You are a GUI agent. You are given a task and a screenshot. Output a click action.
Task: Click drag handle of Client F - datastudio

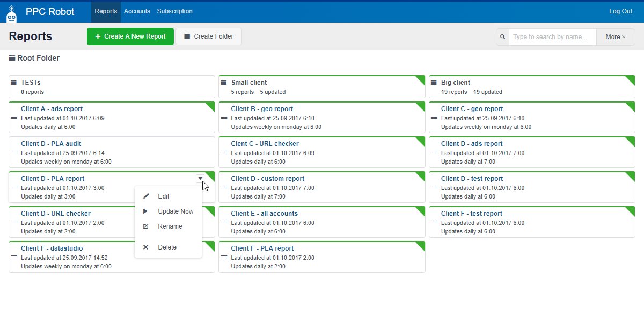[14, 257]
